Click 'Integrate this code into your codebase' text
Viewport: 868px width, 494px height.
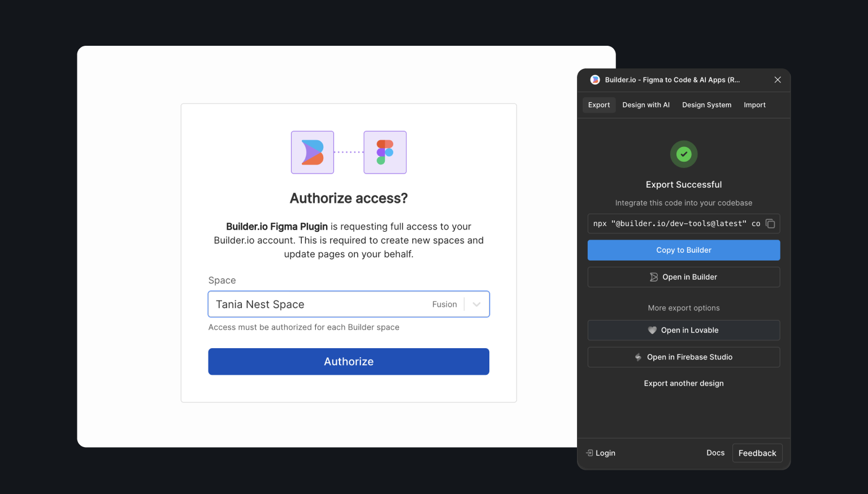pyautogui.click(x=684, y=203)
